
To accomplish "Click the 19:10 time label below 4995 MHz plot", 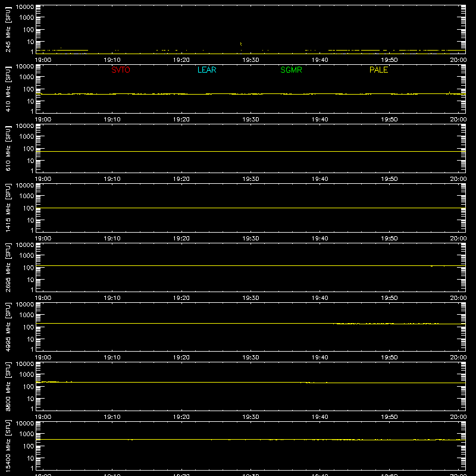I will coord(112,358).
